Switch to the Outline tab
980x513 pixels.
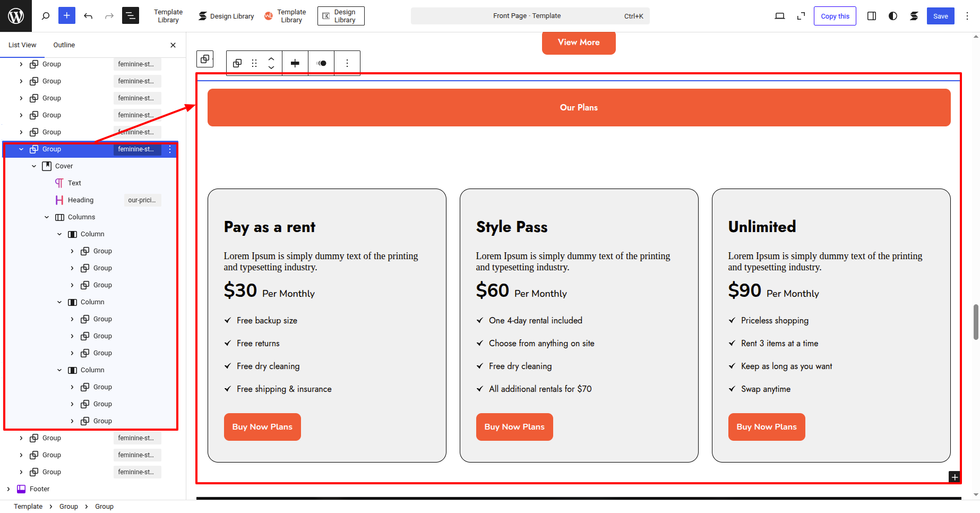pos(64,45)
